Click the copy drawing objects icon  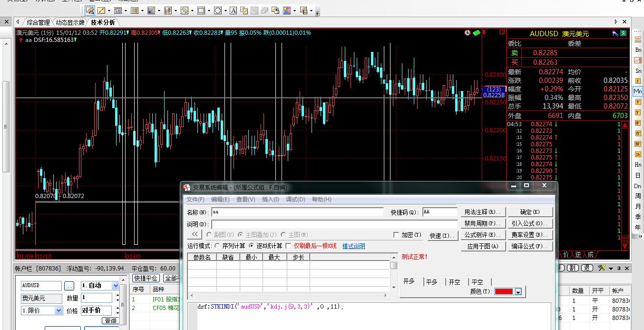pyautogui.click(x=244, y=10)
